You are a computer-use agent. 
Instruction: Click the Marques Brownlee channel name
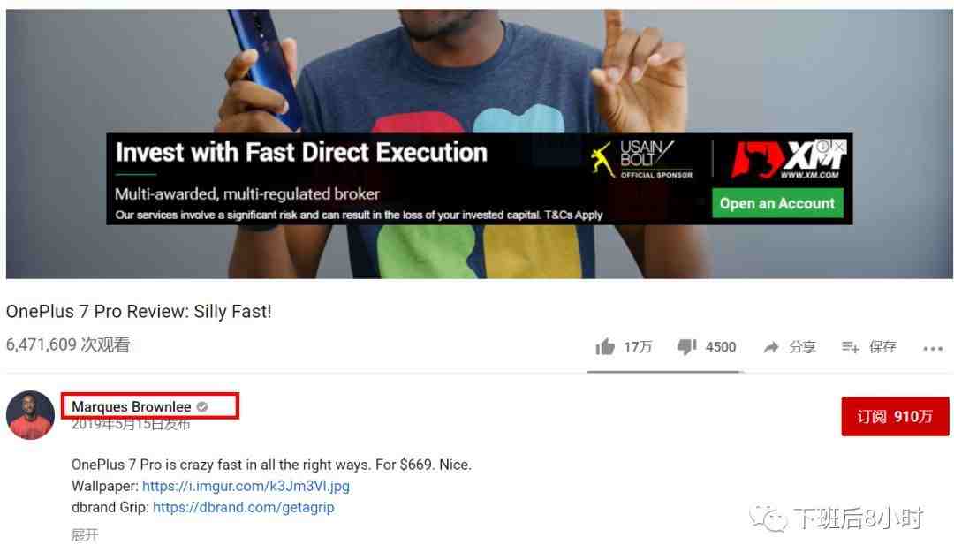tap(132, 406)
